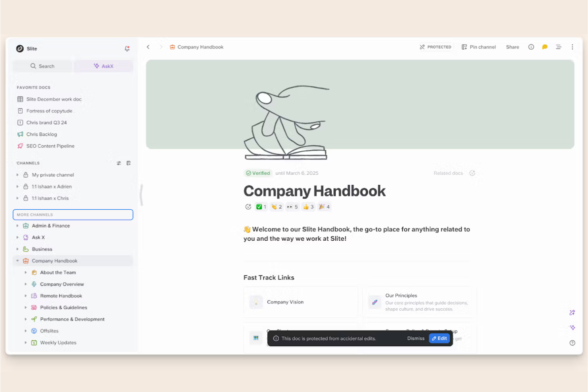Open notification settings in the sidebar
Screen dimensions: 588x392
[127, 48]
